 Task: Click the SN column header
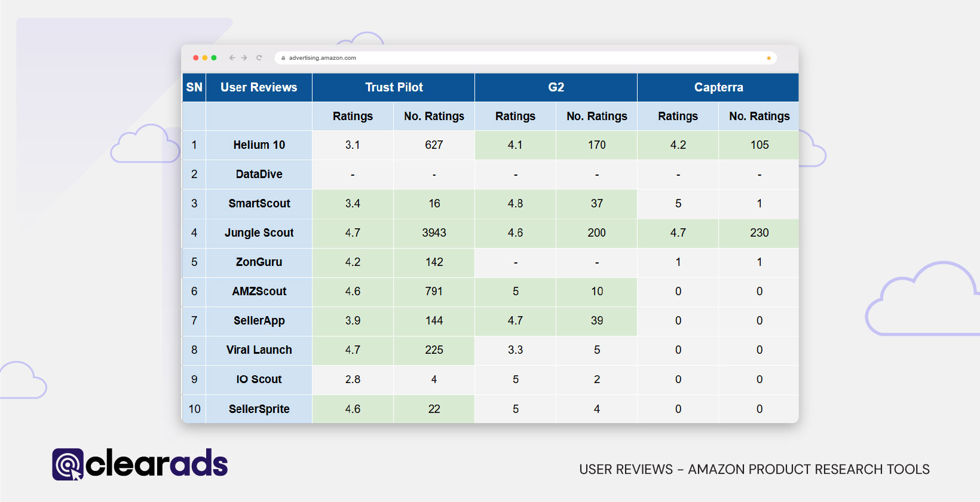click(194, 87)
